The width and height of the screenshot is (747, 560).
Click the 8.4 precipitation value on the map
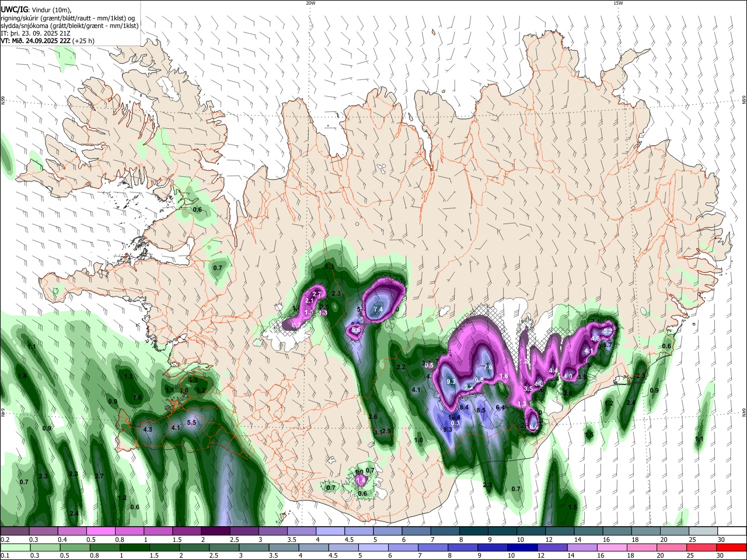(x=465, y=407)
